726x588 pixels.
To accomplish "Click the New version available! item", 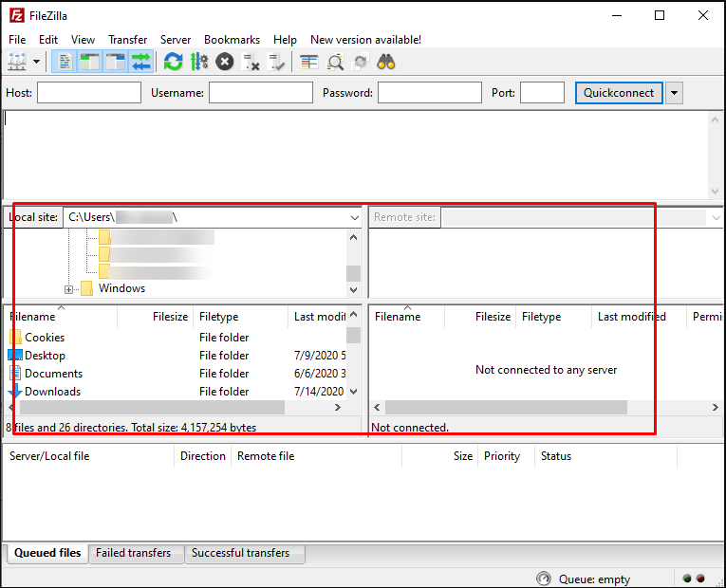I will pos(365,40).
